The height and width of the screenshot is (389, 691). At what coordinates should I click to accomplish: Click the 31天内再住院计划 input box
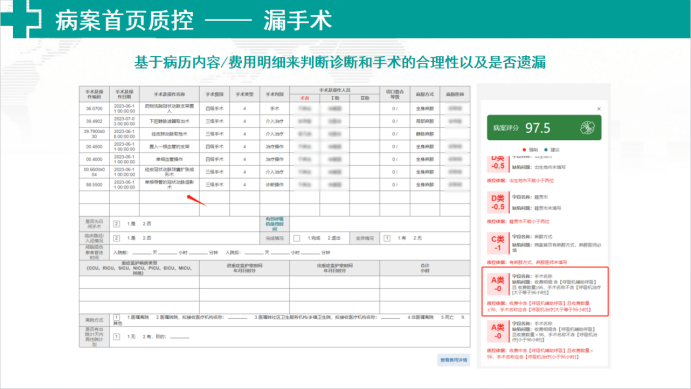click(116, 337)
